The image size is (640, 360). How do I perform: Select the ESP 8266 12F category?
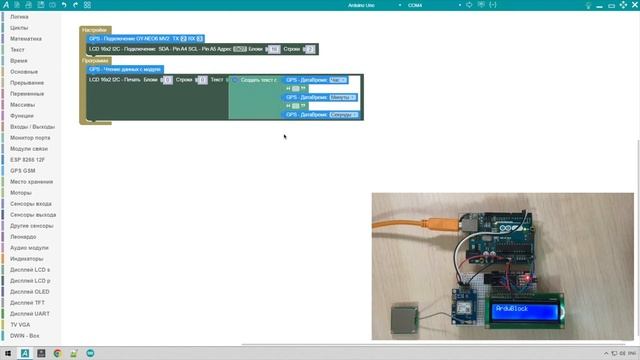coord(27,160)
